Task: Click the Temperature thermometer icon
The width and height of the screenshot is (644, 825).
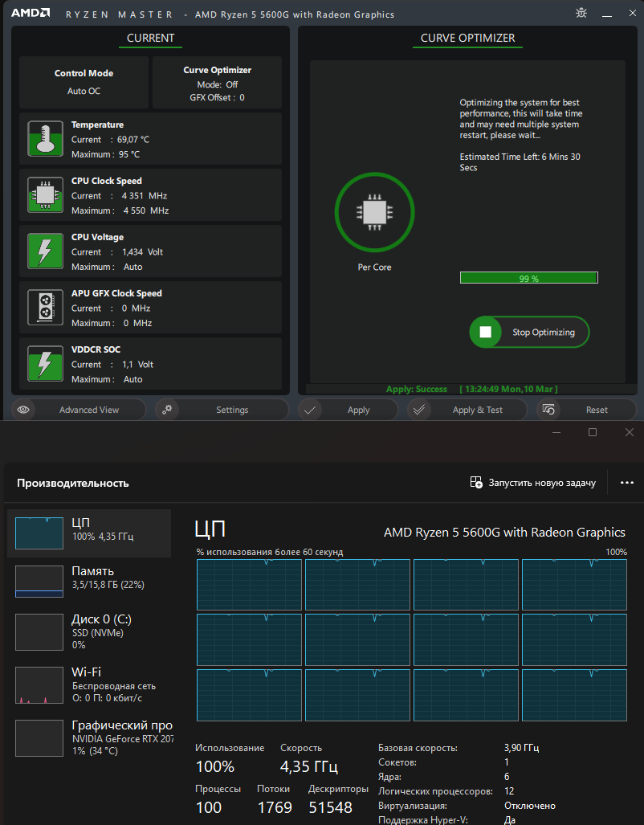Action: click(x=45, y=138)
